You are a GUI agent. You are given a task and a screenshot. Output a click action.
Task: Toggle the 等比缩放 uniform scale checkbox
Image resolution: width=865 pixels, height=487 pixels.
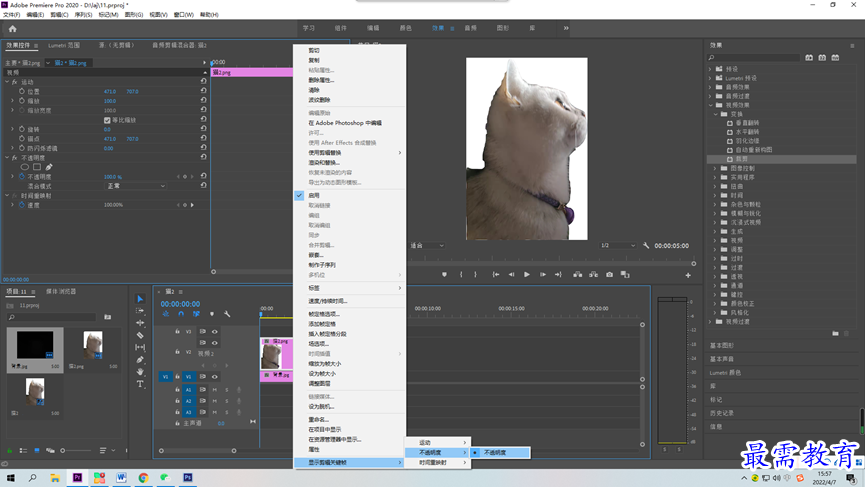coord(107,120)
